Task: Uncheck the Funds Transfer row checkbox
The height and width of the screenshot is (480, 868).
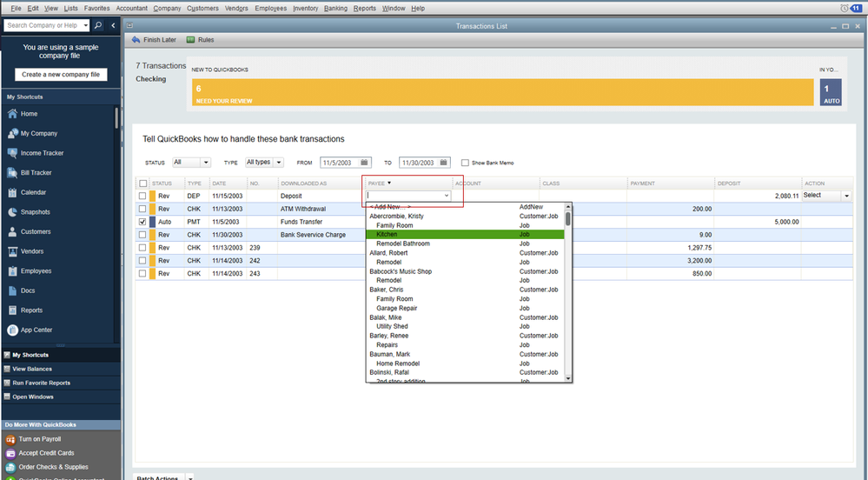Action: point(142,222)
